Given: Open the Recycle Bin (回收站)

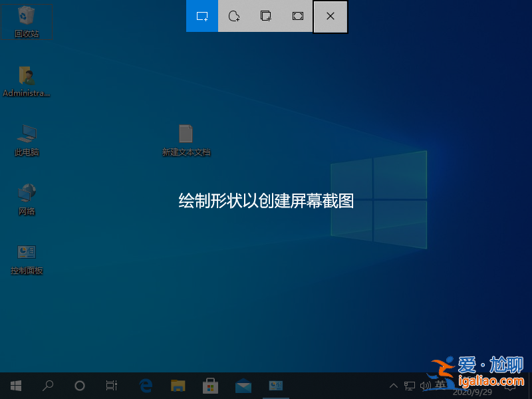Looking at the screenshot, I should [27, 19].
